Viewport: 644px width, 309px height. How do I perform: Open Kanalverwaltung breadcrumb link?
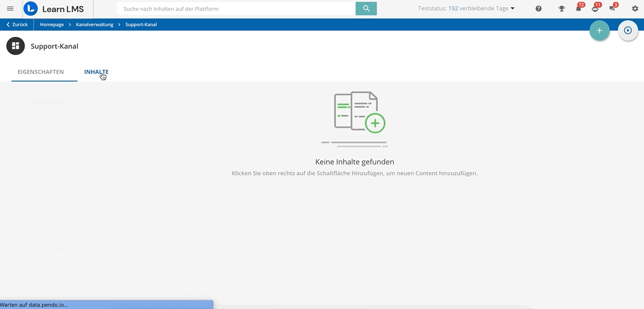point(94,25)
